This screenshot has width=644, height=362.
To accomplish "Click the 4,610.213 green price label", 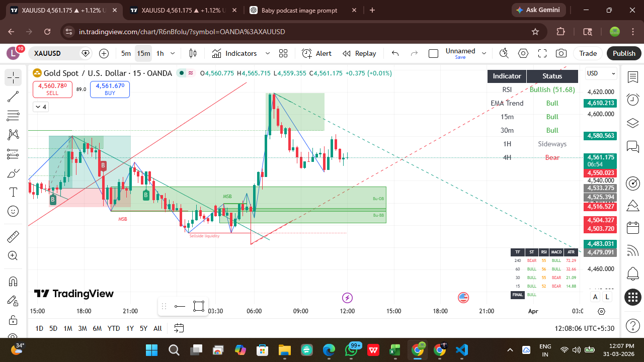I will pos(600,103).
